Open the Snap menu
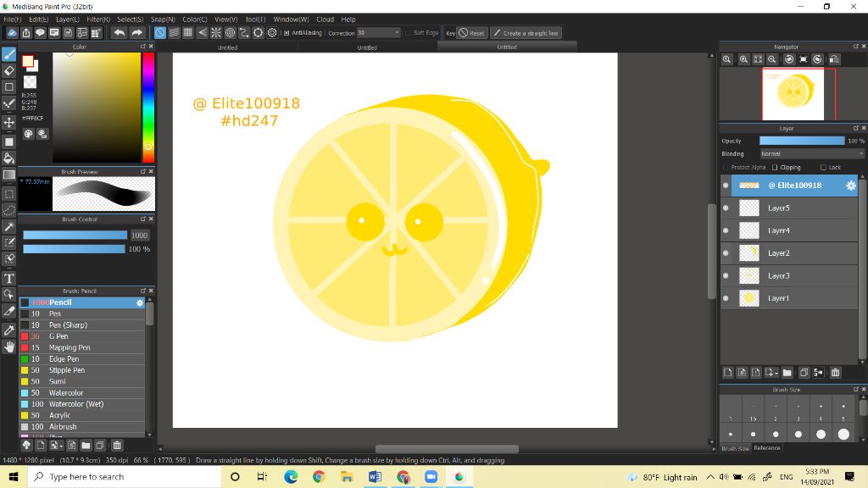Image resolution: width=868 pixels, height=488 pixels. click(164, 19)
